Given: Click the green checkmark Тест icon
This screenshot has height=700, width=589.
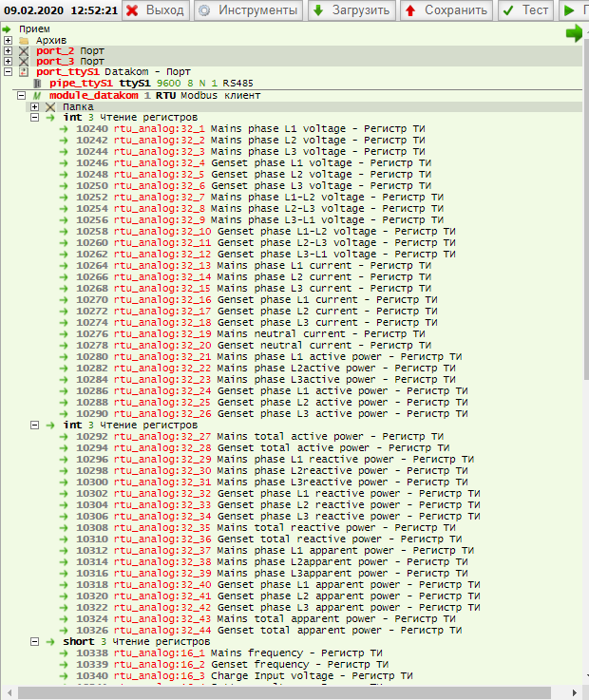Looking at the screenshot, I should [x=509, y=10].
